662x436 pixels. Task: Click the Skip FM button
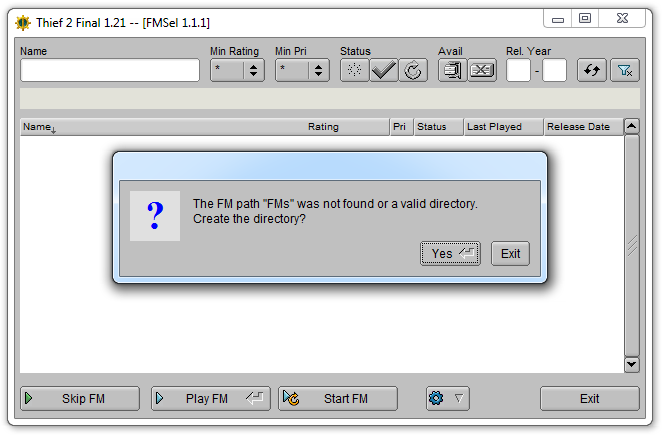80,398
